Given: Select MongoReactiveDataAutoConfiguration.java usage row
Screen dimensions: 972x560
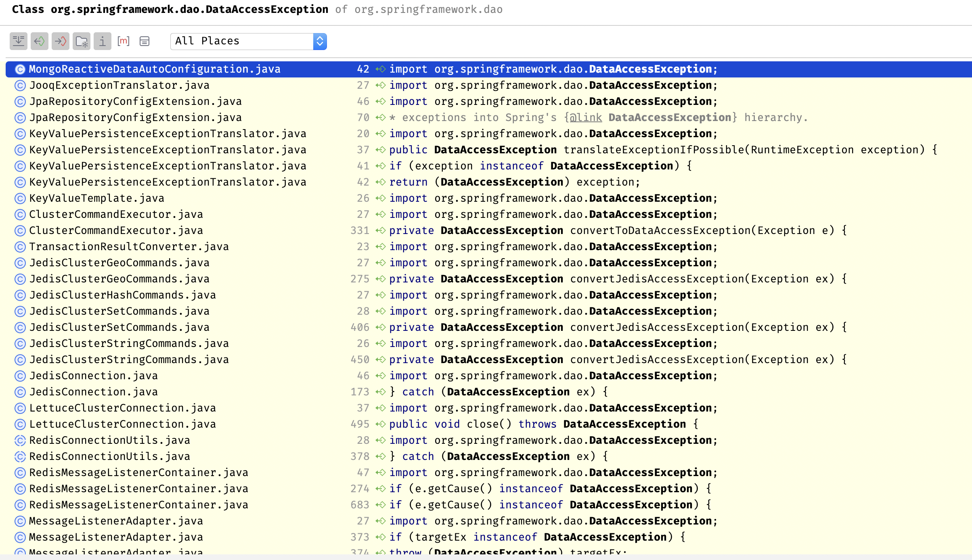Looking at the screenshot, I should 155,69.
